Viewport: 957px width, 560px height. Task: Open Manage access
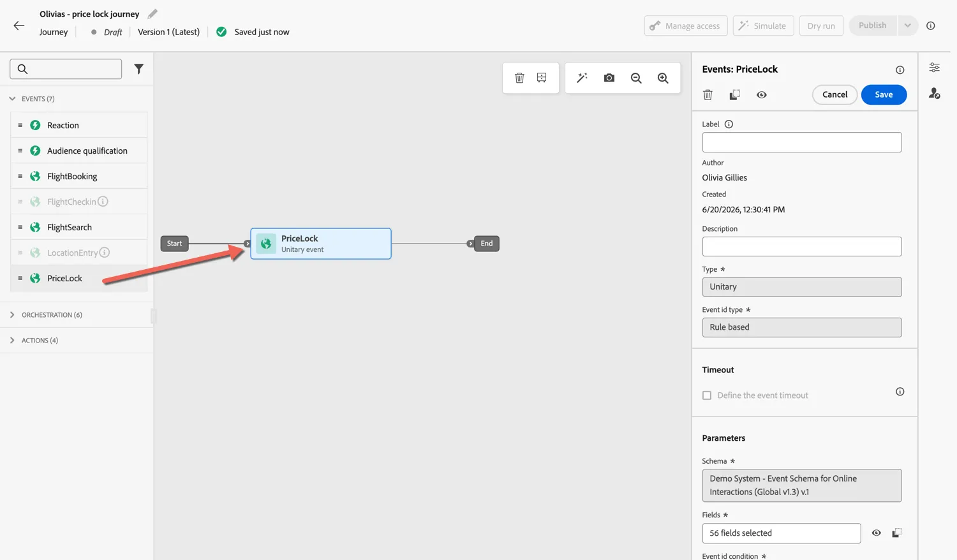pos(685,26)
